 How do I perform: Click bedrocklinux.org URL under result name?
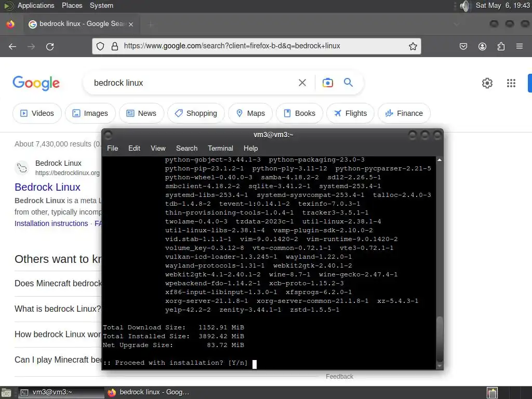[68, 172]
